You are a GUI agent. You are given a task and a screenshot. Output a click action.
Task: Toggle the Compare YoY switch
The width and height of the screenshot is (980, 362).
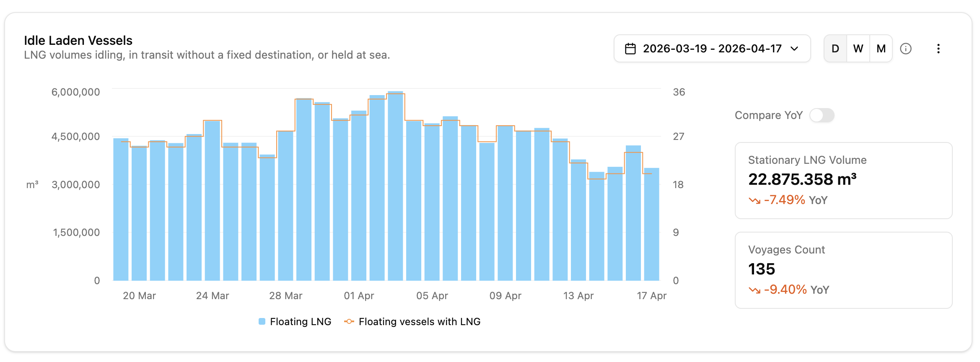(x=822, y=115)
